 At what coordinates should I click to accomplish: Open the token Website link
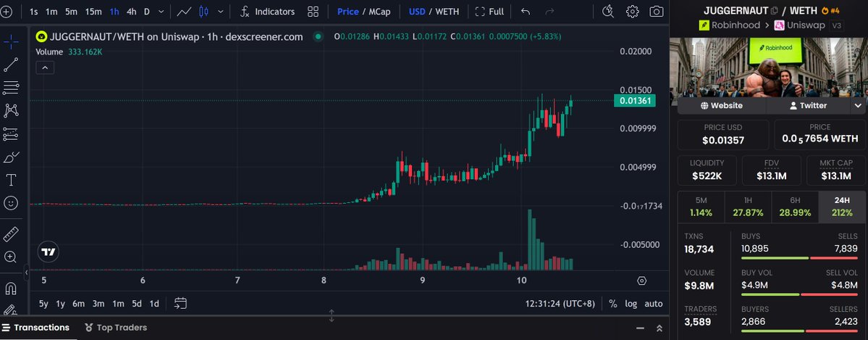point(721,105)
